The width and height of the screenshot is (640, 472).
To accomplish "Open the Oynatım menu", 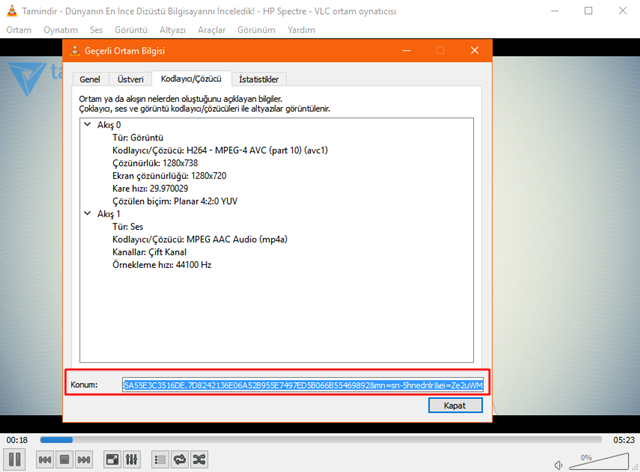I will pyautogui.click(x=60, y=30).
